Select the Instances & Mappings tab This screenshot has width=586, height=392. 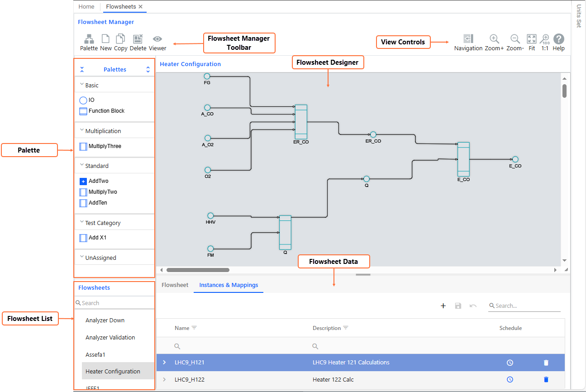(229, 285)
